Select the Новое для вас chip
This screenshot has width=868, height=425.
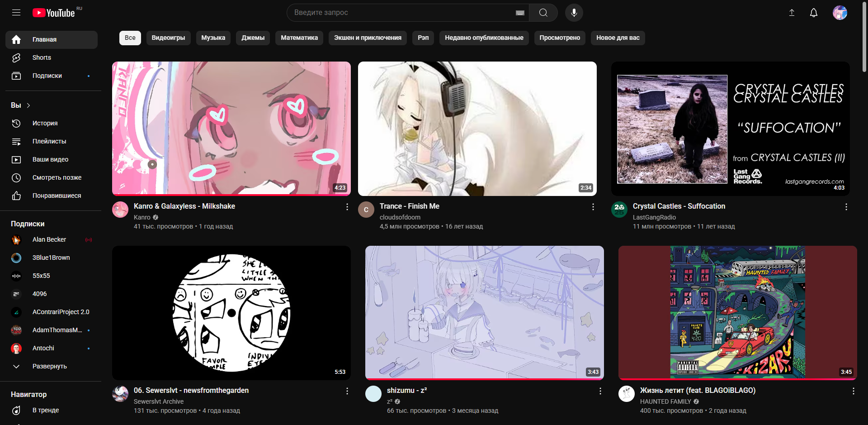(x=618, y=38)
